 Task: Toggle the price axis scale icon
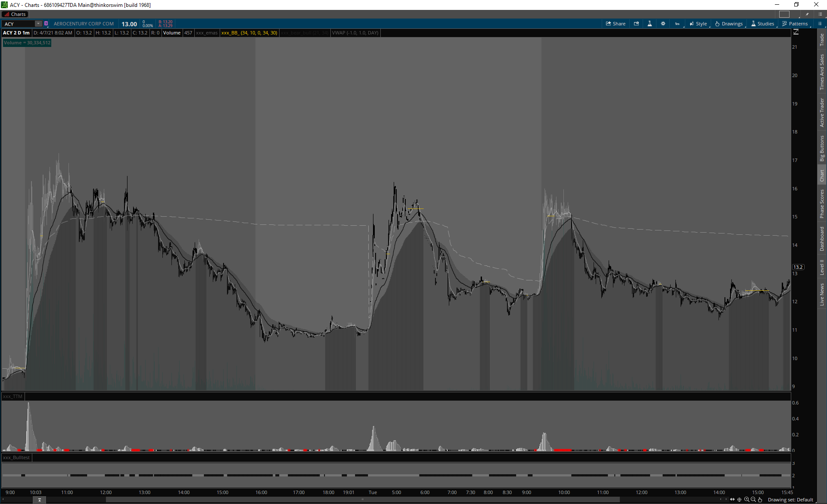(796, 32)
